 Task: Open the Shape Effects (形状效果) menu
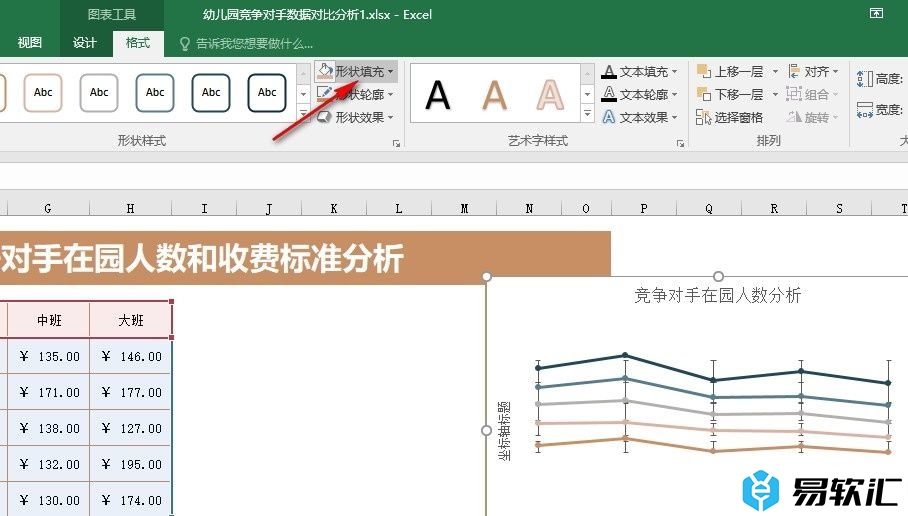(x=356, y=118)
